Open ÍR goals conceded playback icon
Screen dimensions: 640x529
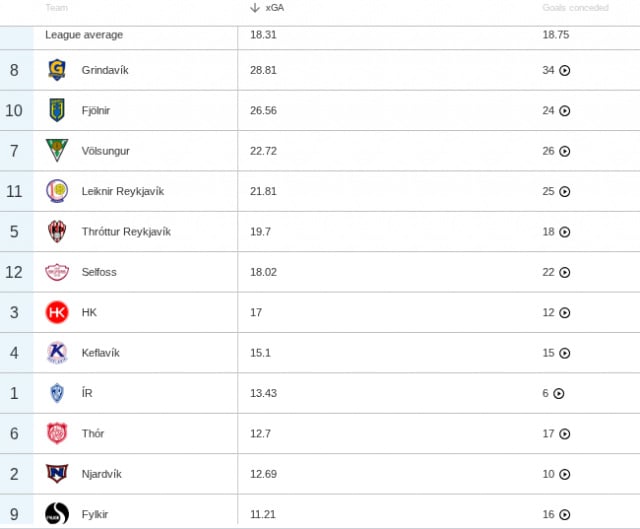pyautogui.click(x=559, y=393)
